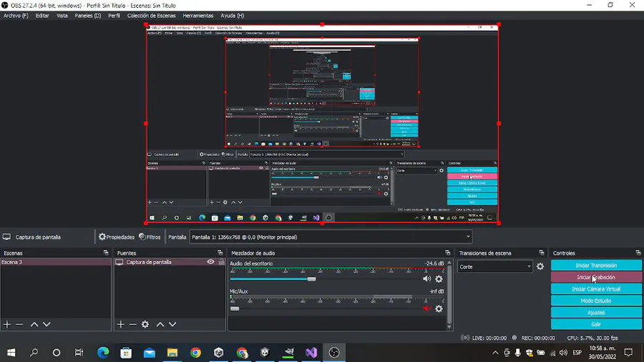Move source up arrow

click(160, 324)
